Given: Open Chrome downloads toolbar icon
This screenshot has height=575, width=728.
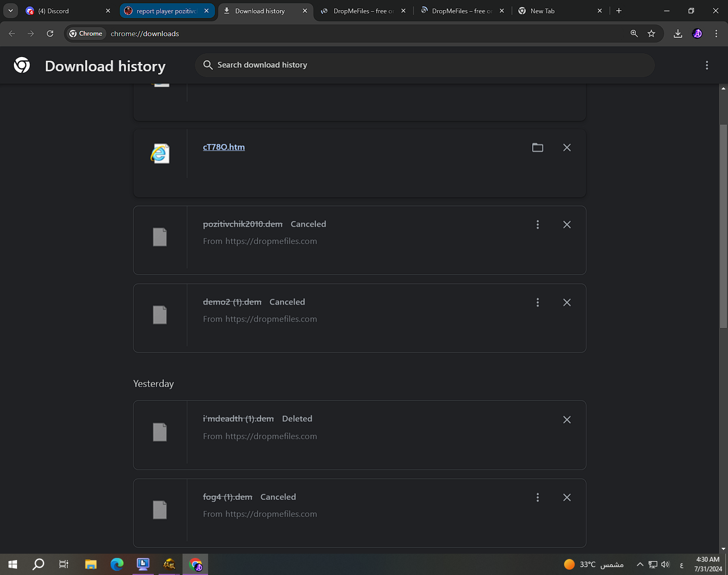Looking at the screenshot, I should point(677,34).
